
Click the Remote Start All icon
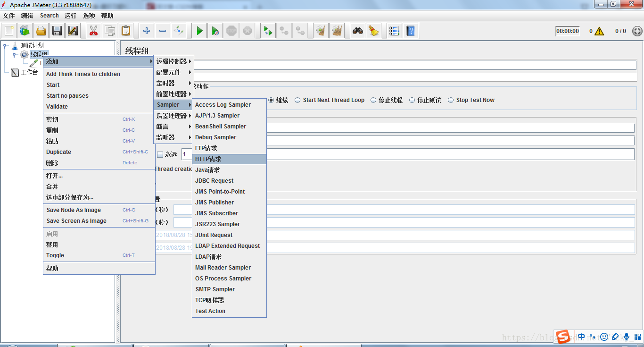(268, 31)
